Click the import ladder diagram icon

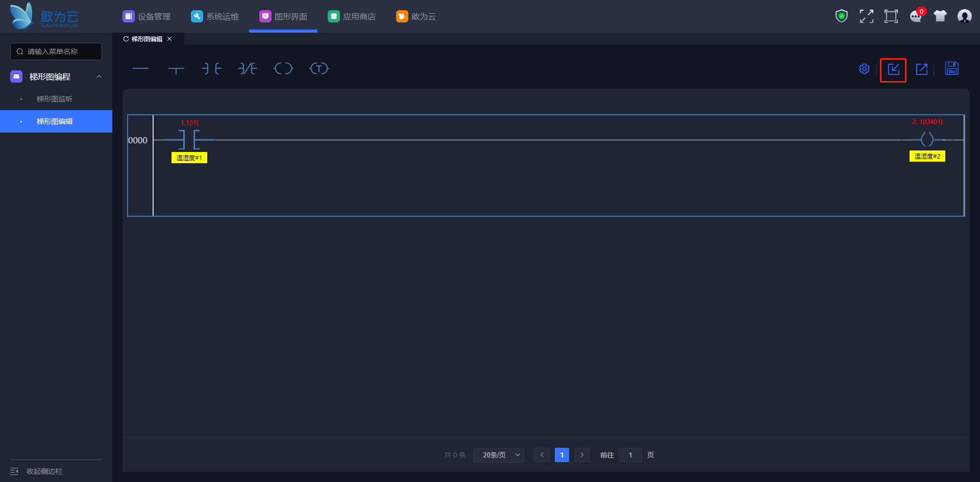click(893, 69)
